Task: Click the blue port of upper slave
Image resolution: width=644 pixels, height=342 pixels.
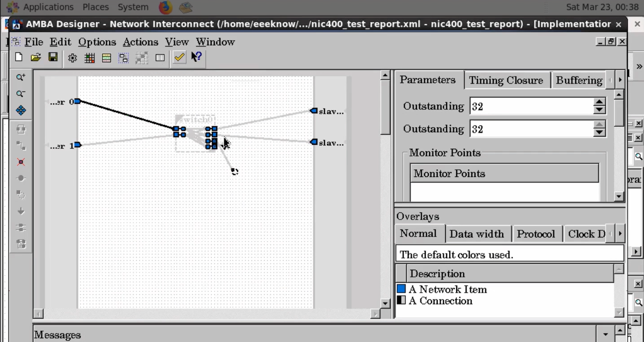Action: pyautogui.click(x=313, y=111)
